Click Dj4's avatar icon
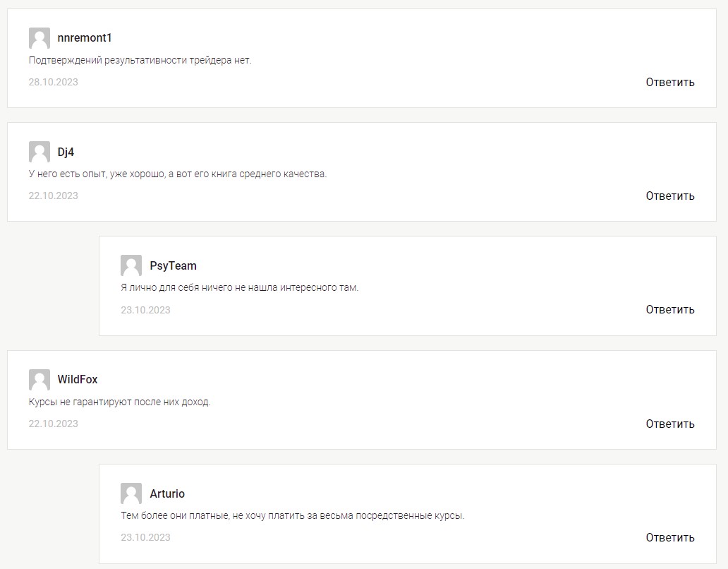This screenshot has width=728, height=569. [40, 152]
